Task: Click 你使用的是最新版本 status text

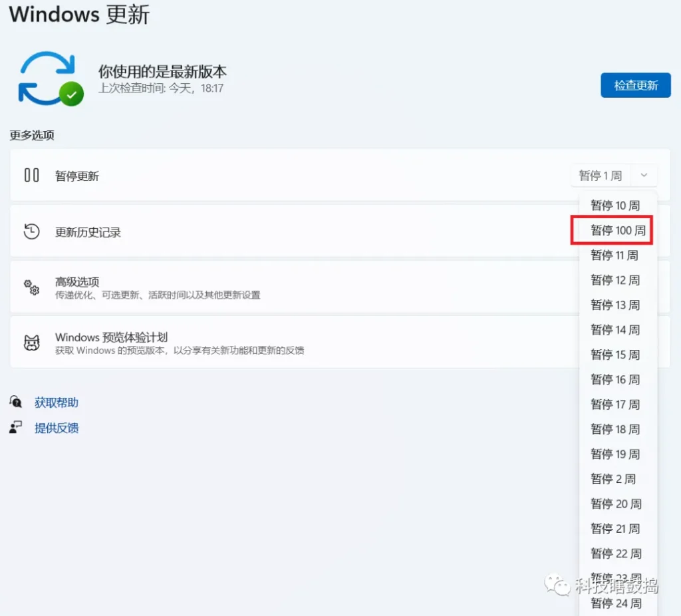Action: tap(162, 71)
